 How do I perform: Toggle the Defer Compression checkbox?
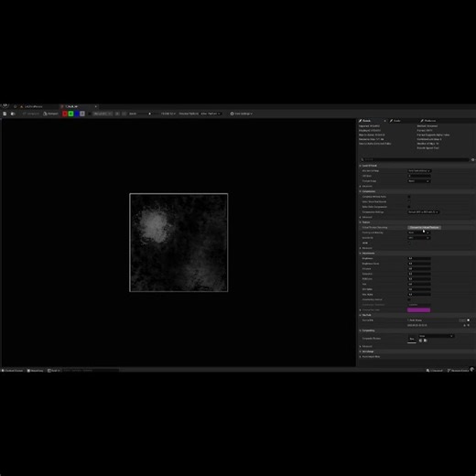[x=409, y=207]
